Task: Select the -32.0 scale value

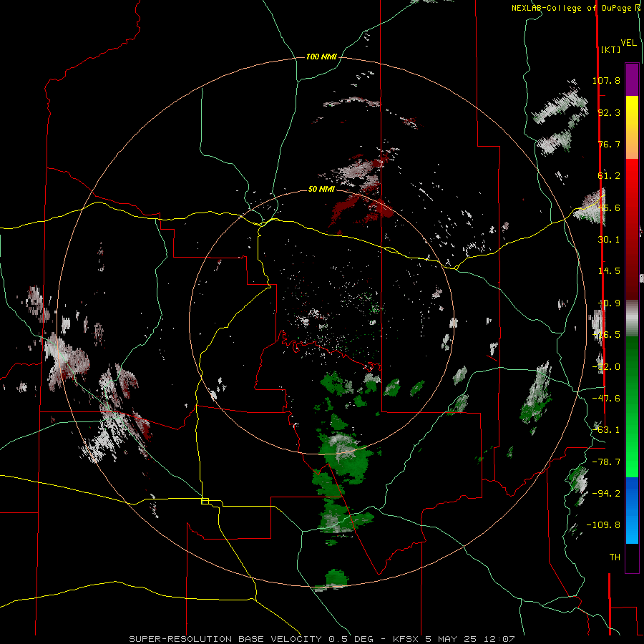Action: pos(606,367)
